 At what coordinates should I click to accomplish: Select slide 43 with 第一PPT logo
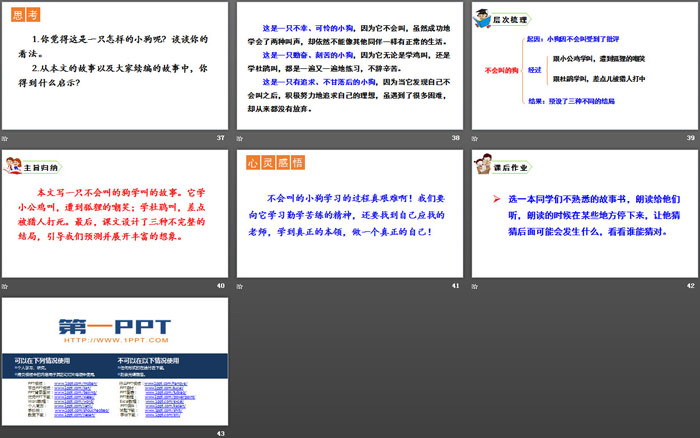tap(115, 361)
